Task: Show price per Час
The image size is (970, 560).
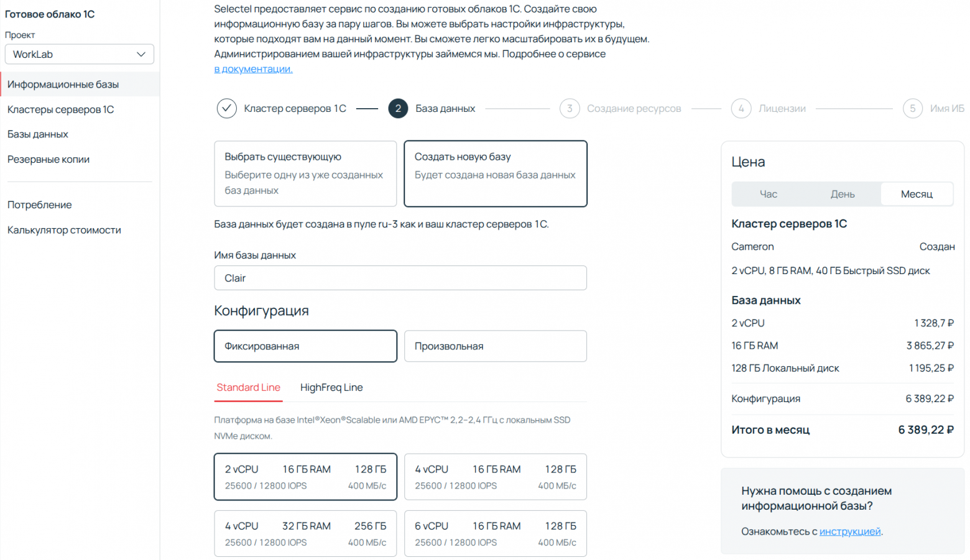Action: click(768, 194)
